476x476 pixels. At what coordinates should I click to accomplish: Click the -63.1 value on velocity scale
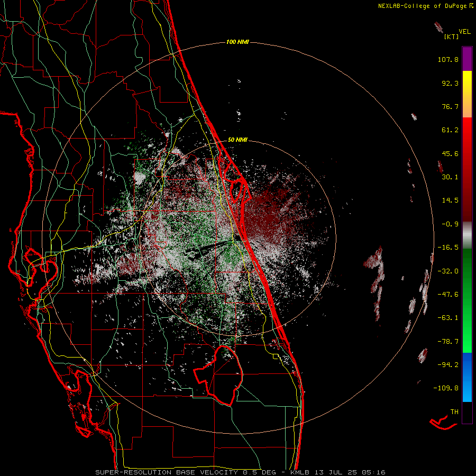(448, 318)
